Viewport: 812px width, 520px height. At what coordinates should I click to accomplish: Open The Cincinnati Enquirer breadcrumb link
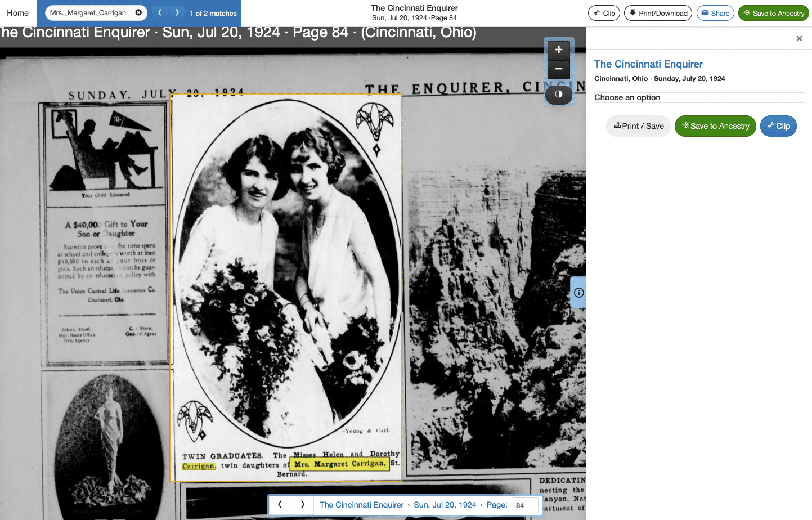point(361,505)
